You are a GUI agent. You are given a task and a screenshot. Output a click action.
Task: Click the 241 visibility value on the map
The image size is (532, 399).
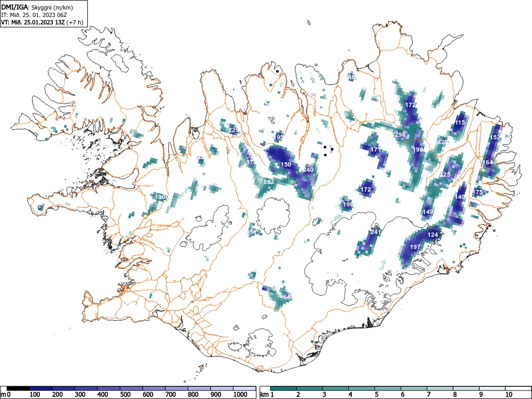(x=376, y=232)
